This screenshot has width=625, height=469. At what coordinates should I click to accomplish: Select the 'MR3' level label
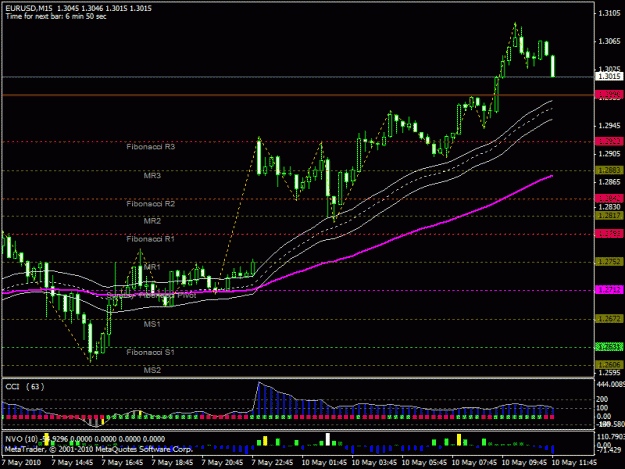click(x=152, y=175)
